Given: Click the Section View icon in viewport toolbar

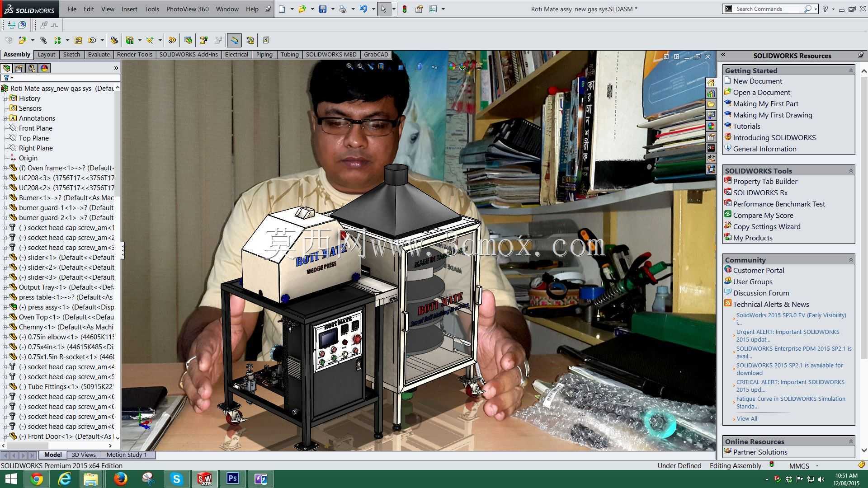Looking at the screenshot, I should [381, 66].
